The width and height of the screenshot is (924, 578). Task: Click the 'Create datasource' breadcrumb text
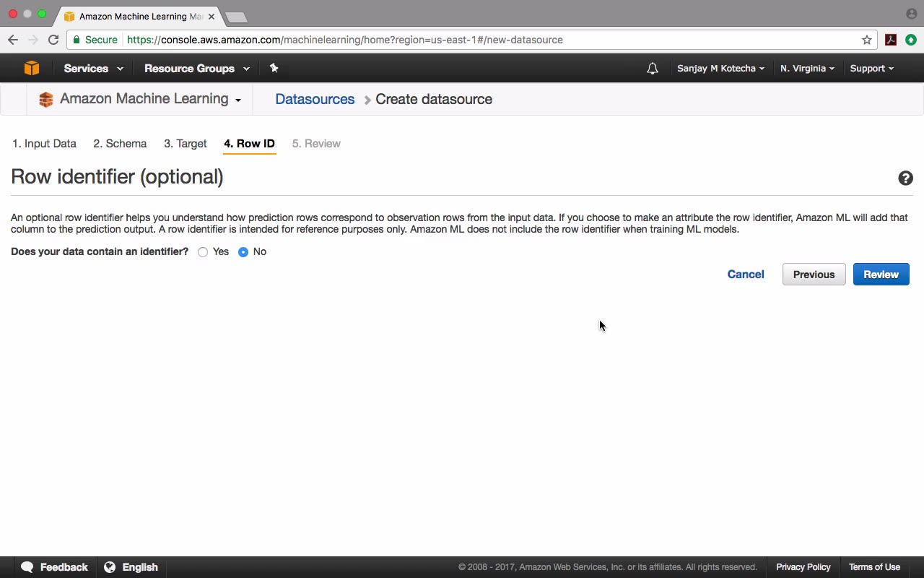(434, 100)
